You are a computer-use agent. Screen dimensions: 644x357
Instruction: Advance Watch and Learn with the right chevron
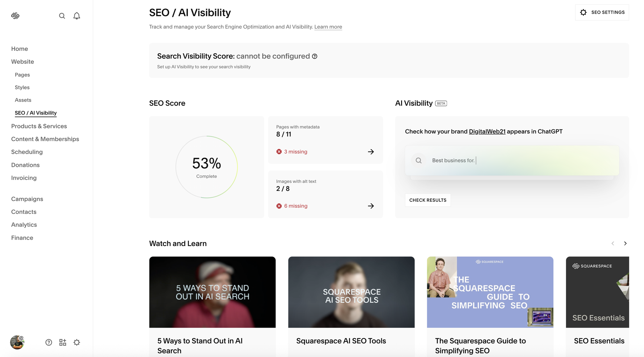(625, 243)
